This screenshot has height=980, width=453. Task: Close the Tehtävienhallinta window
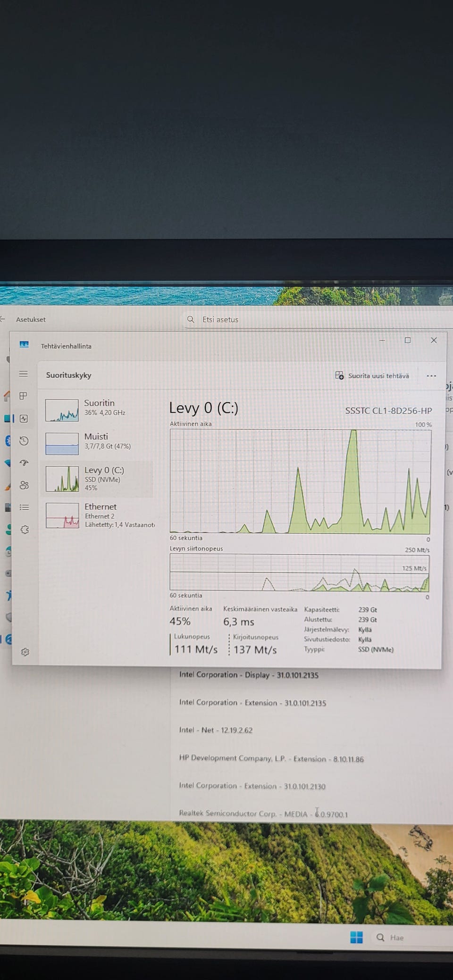point(434,340)
